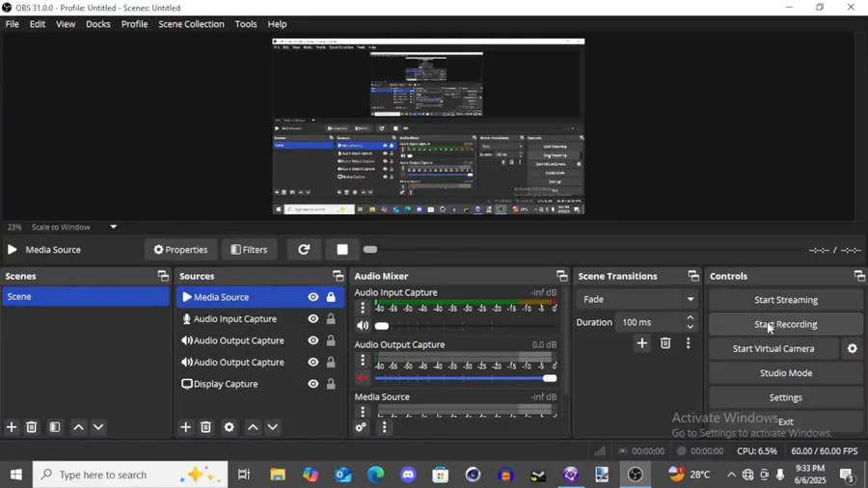Screen dimensions: 868x488
Task: Hide the Media Source with eye icon
Action: click(x=313, y=297)
